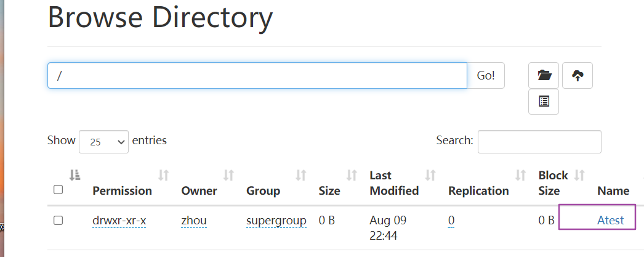Sort entries by Size column arrows

352,176
